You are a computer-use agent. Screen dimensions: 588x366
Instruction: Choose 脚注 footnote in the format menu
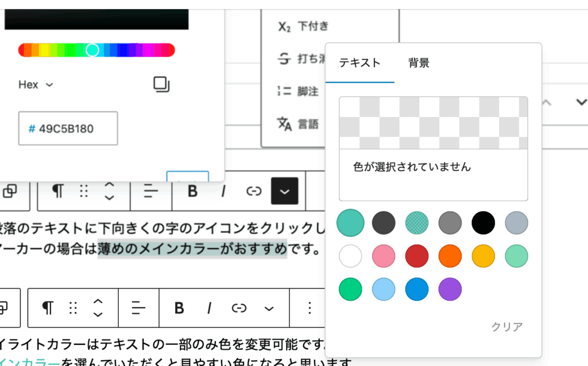[299, 91]
